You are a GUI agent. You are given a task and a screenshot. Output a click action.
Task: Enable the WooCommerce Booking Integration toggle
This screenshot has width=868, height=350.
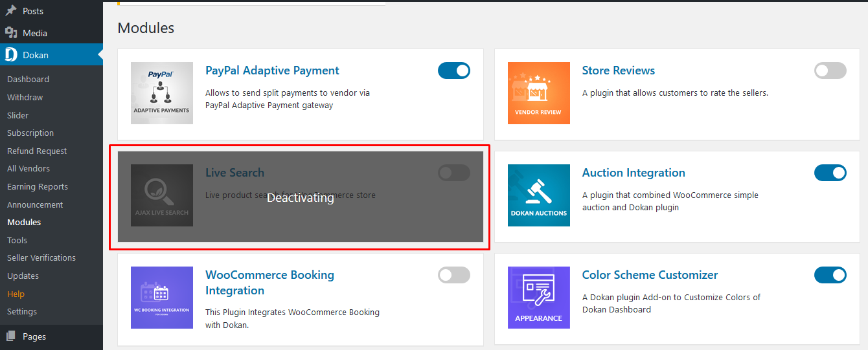coord(454,275)
